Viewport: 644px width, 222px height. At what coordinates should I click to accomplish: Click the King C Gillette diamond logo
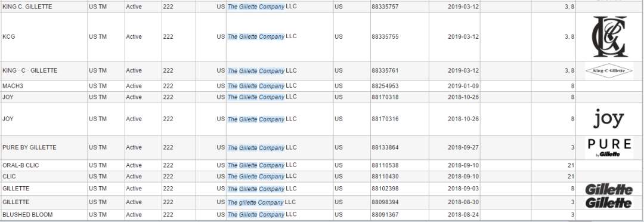tap(608, 70)
